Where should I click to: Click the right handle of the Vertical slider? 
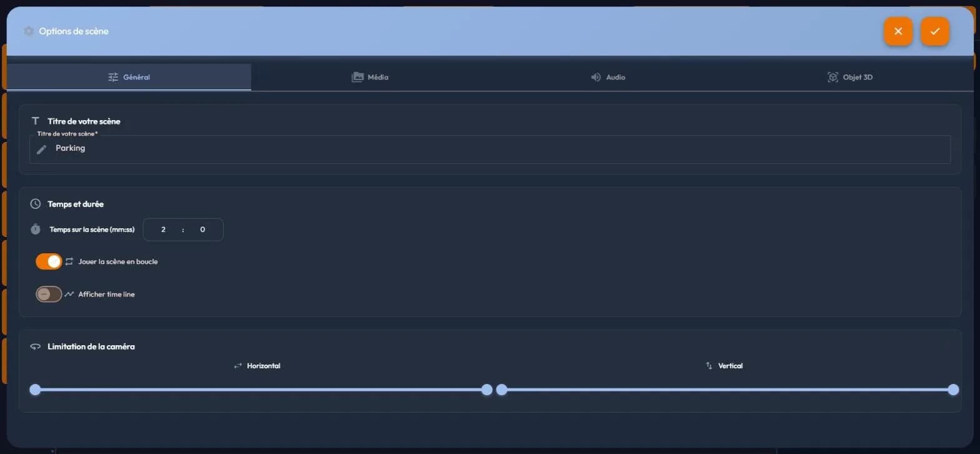(x=953, y=390)
